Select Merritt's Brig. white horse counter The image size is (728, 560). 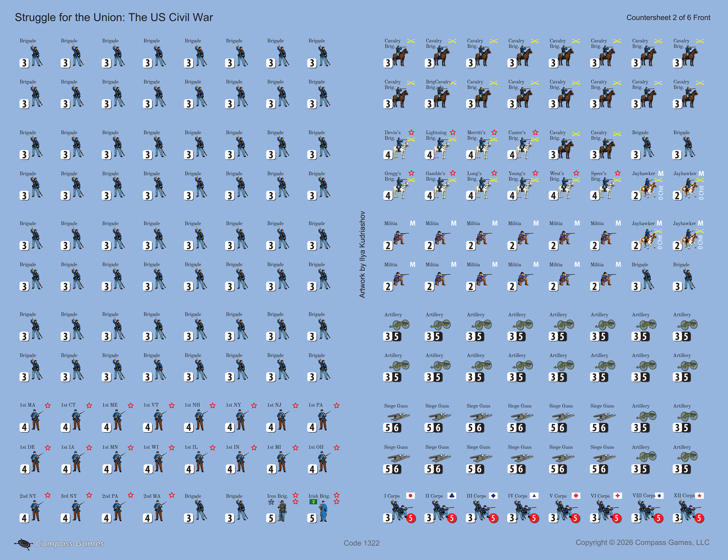[482, 145]
